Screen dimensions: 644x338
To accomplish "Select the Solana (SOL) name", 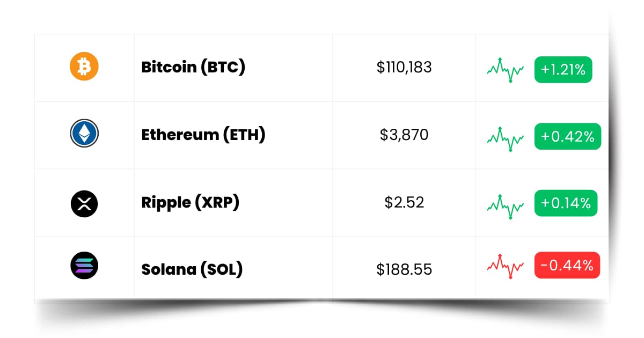I will [x=192, y=269].
